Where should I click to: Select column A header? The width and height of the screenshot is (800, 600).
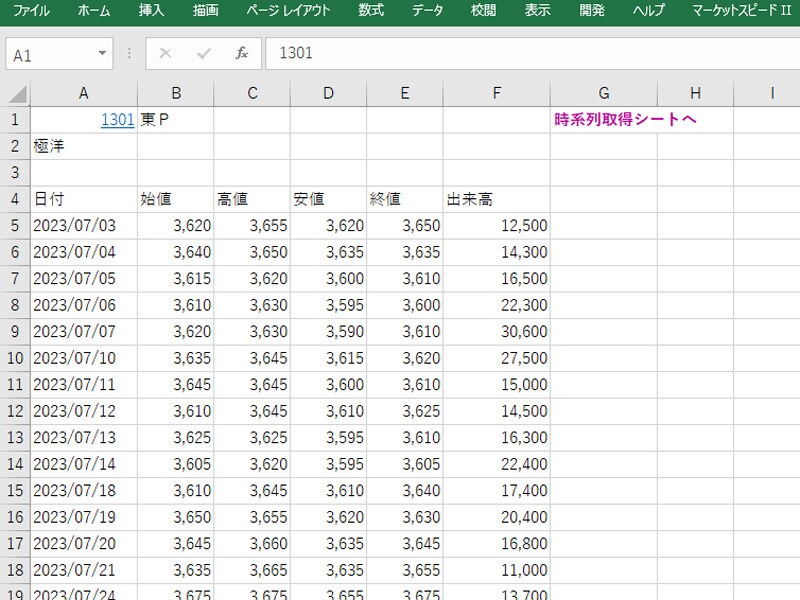tap(84, 93)
